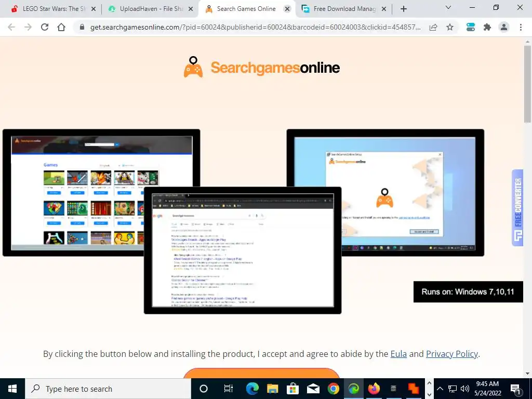532x399 pixels.
Task: Open the Windows Start menu
Action: click(12, 389)
